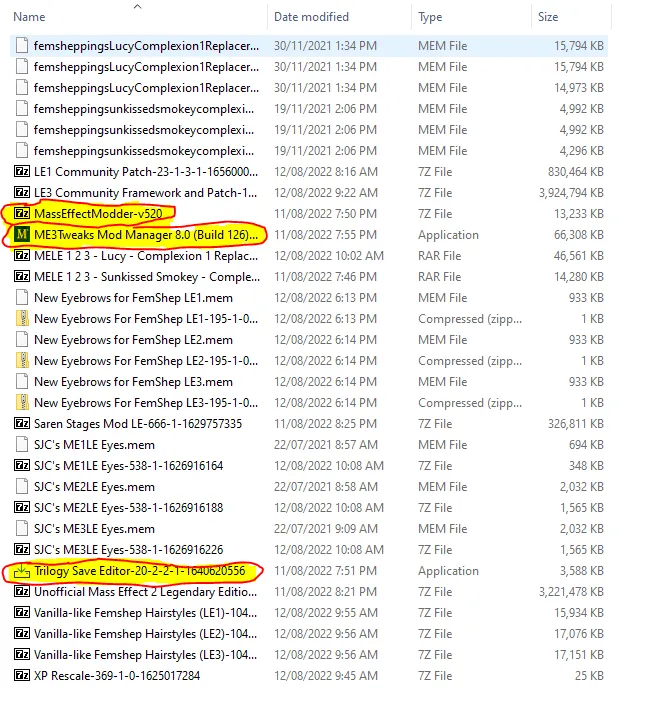Select MELE 1 2 3 - Lucy file name
Screen dimensions: 665x724
(x=146, y=256)
